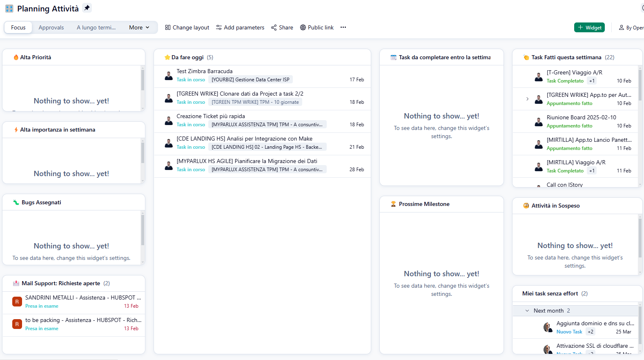This screenshot has height=360, width=644.
Task: Click the star icon of Da fare oggi
Action: click(x=167, y=57)
